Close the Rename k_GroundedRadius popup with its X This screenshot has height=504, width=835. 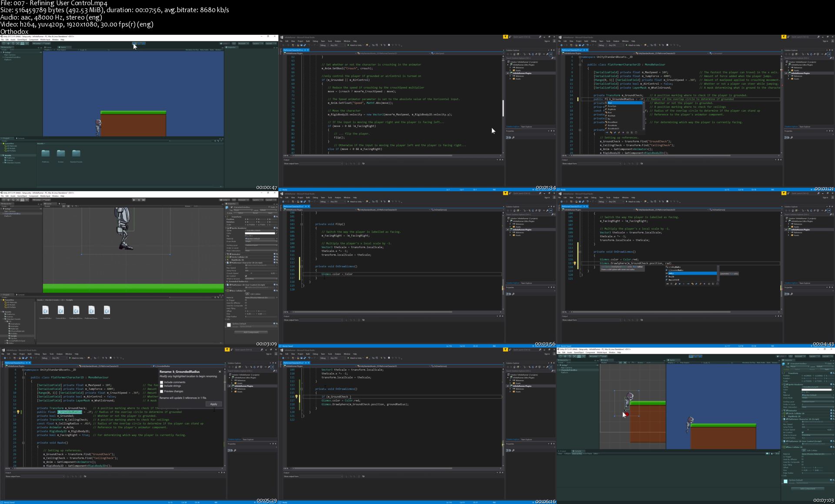220,371
